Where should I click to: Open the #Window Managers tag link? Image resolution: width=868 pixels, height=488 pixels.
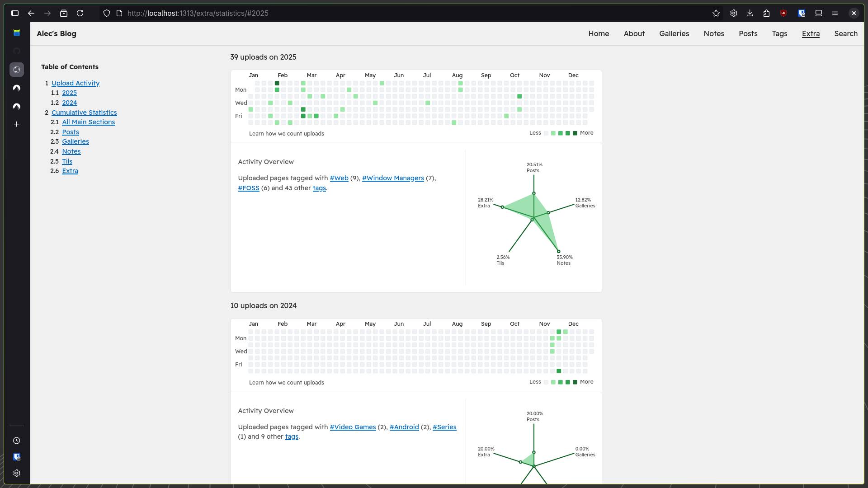point(393,178)
